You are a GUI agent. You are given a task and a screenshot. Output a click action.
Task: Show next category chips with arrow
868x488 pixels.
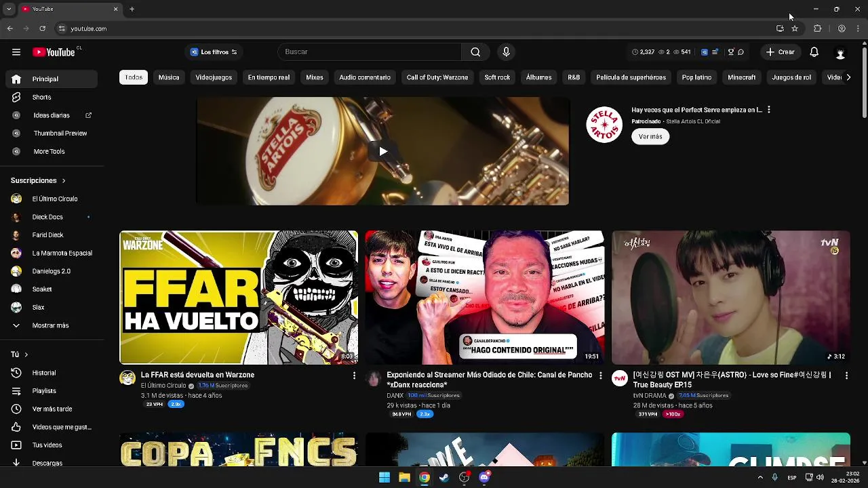(848, 77)
